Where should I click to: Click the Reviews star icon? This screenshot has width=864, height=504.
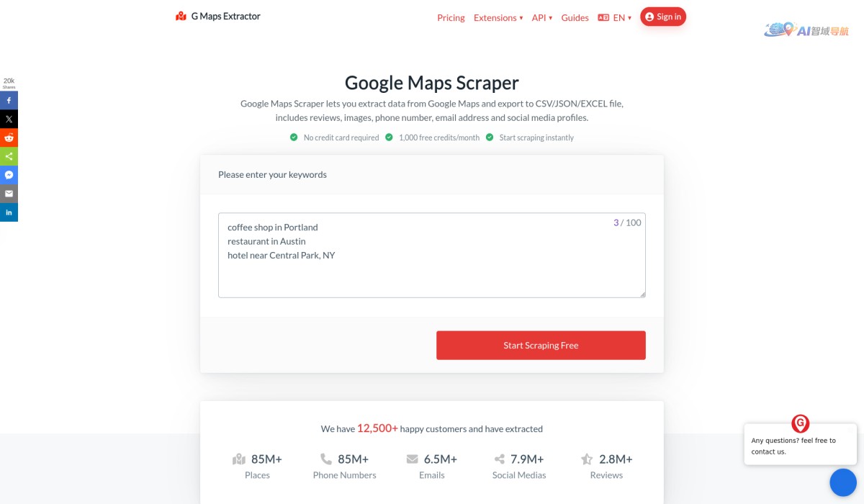pyautogui.click(x=587, y=459)
